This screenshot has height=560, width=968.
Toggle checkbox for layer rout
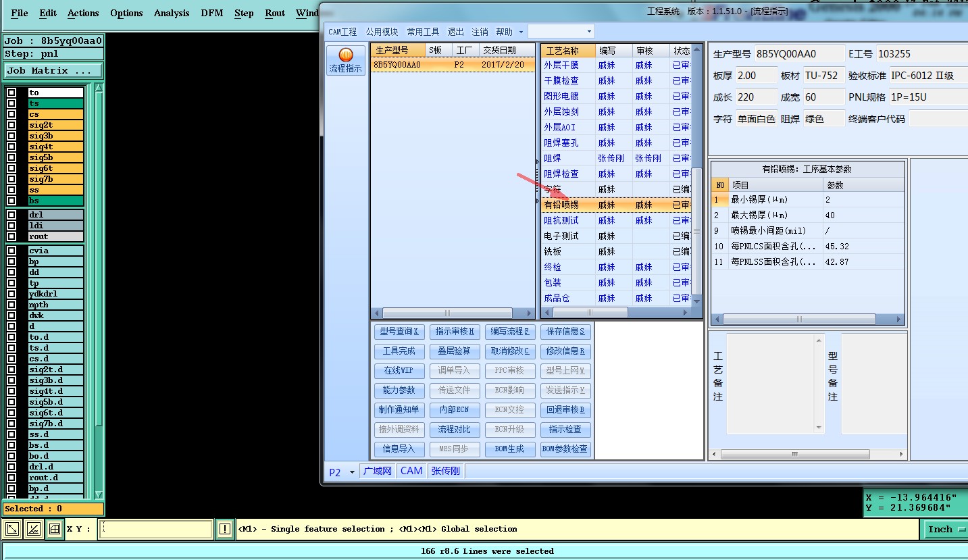[x=11, y=236]
